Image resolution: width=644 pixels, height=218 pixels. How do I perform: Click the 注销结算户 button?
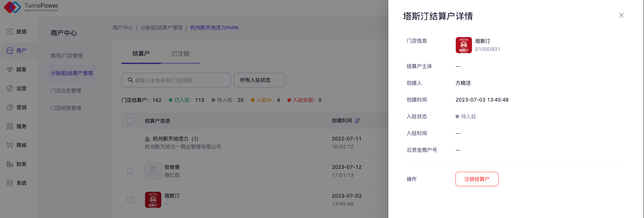coord(477,179)
